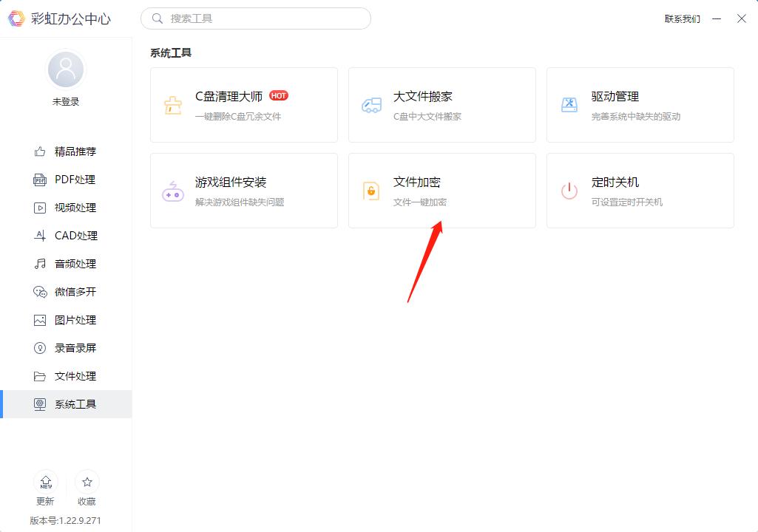The height and width of the screenshot is (532, 758).
Task: Click the 搜索工具 search input field
Action: click(255, 18)
